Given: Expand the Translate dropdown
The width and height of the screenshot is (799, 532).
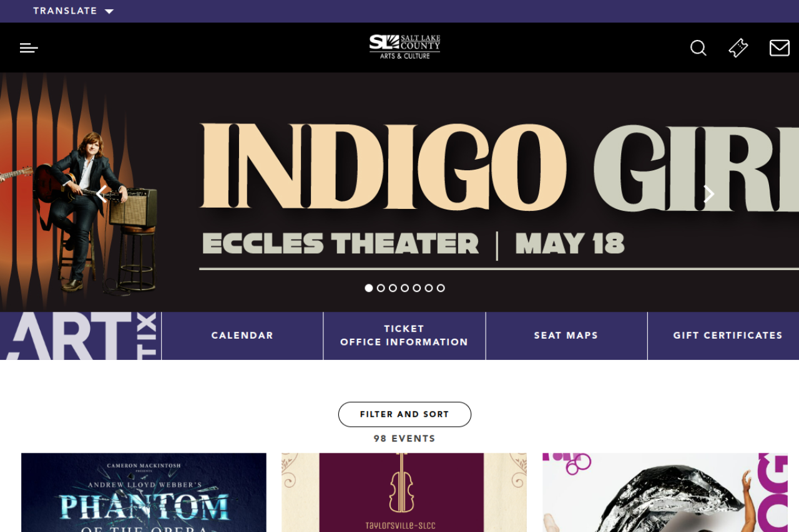Looking at the screenshot, I should pyautogui.click(x=74, y=11).
